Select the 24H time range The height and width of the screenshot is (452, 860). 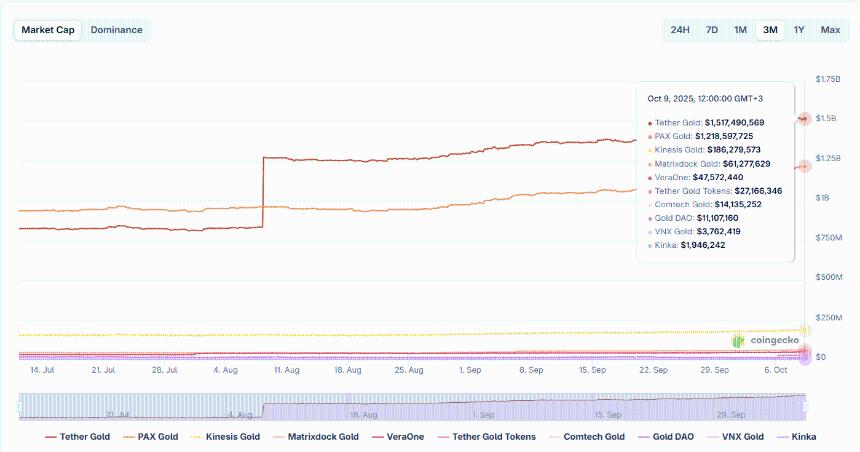[x=680, y=30]
